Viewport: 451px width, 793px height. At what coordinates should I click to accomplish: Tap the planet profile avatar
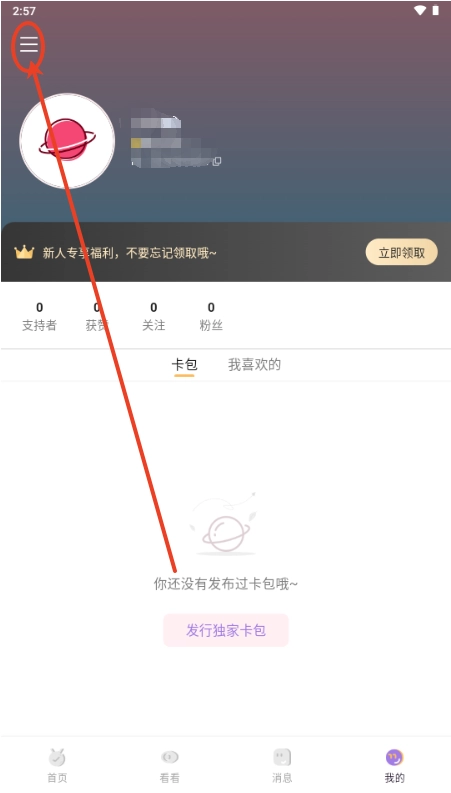coord(67,141)
